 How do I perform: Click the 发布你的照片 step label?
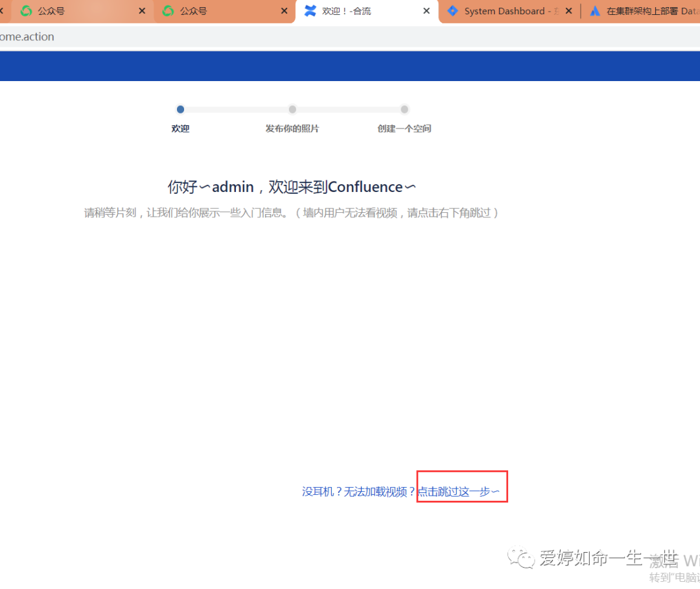(292, 128)
